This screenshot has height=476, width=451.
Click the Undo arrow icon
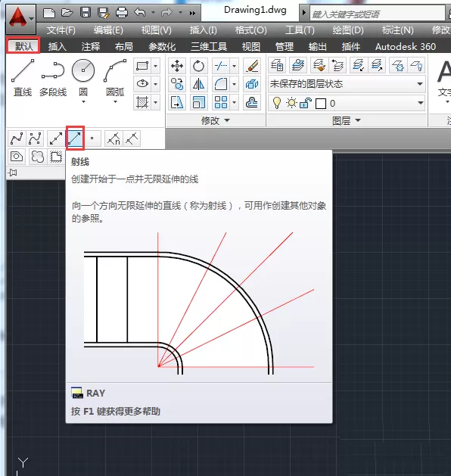click(140, 13)
